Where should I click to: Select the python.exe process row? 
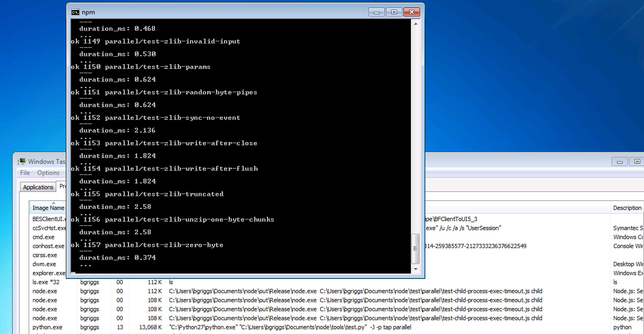click(47, 327)
